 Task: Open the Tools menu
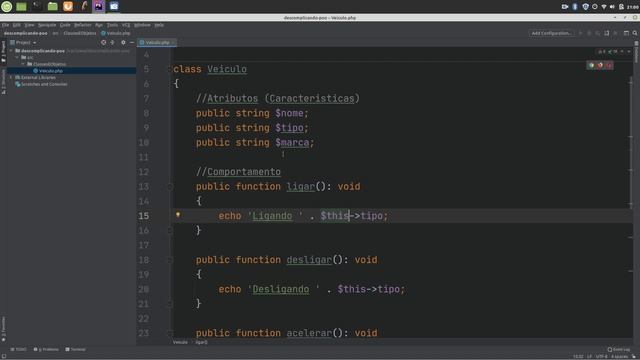pyautogui.click(x=112, y=25)
